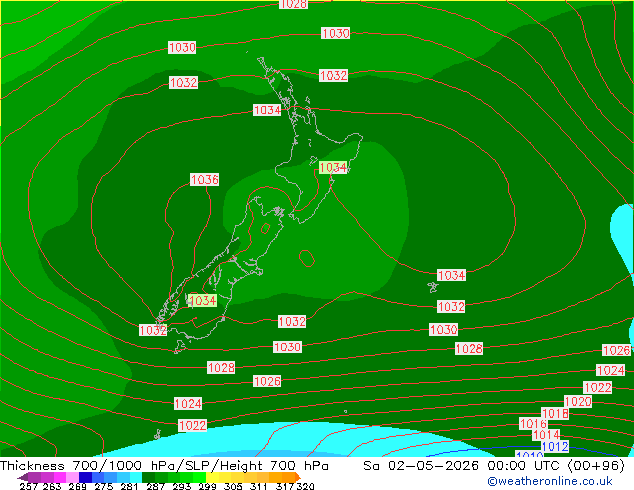
Task: Pick the bright yellow legend swatch above 299
Action: coord(212,477)
